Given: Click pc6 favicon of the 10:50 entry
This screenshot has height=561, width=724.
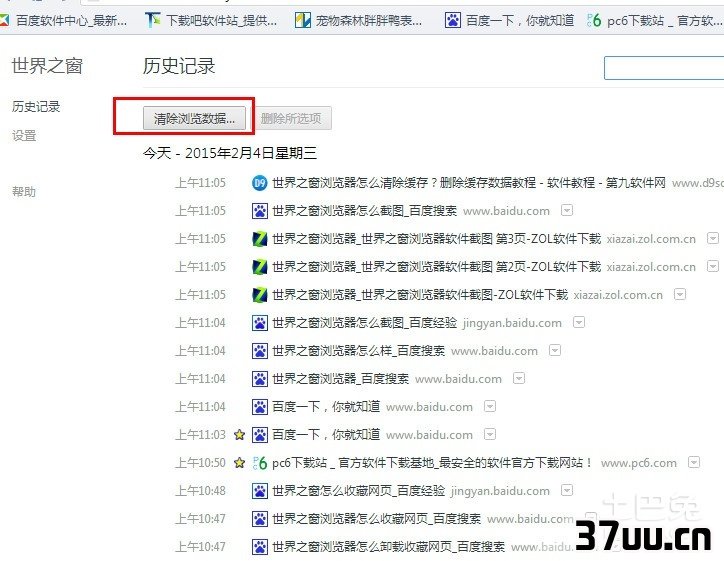Looking at the screenshot, I should (259, 463).
